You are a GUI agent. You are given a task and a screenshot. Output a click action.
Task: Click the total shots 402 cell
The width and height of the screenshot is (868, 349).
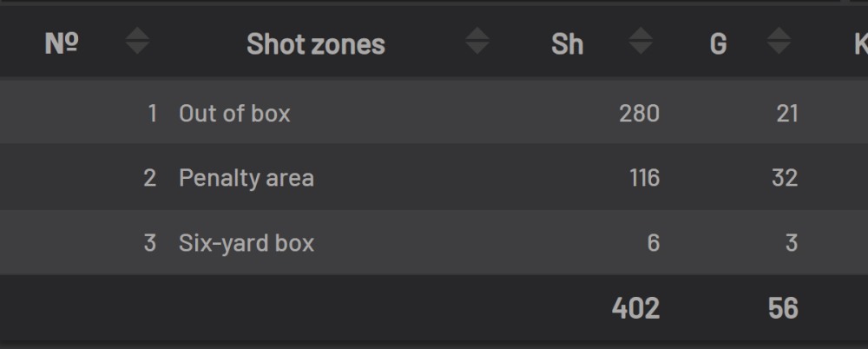(x=635, y=308)
